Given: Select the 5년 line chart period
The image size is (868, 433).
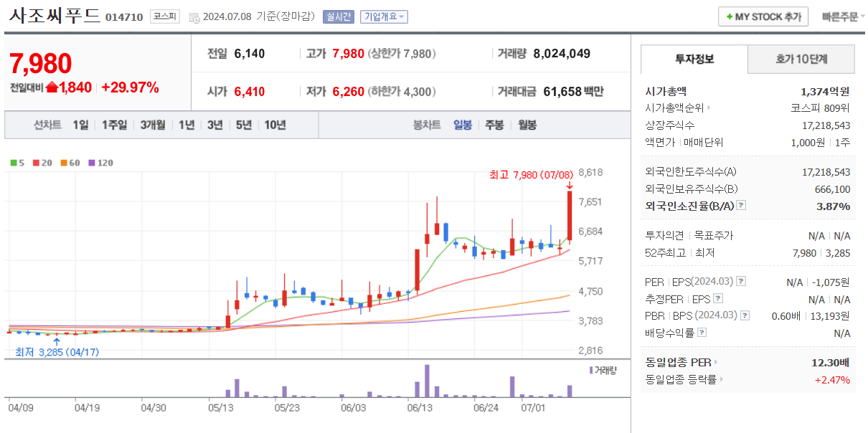Looking at the screenshot, I should point(244,125).
